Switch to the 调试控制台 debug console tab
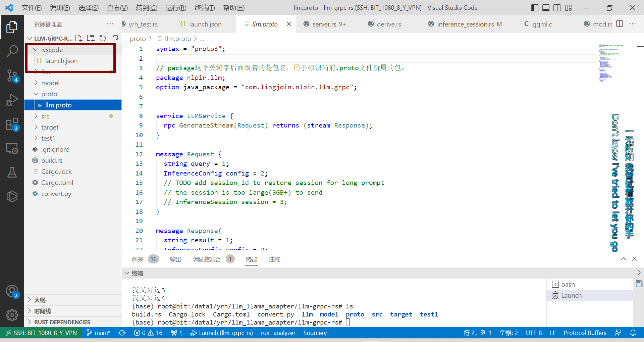The height and width of the screenshot is (342, 644). [213, 259]
